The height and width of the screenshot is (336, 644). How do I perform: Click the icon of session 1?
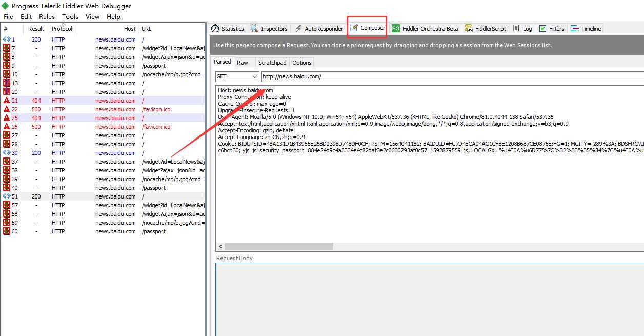click(x=7, y=39)
